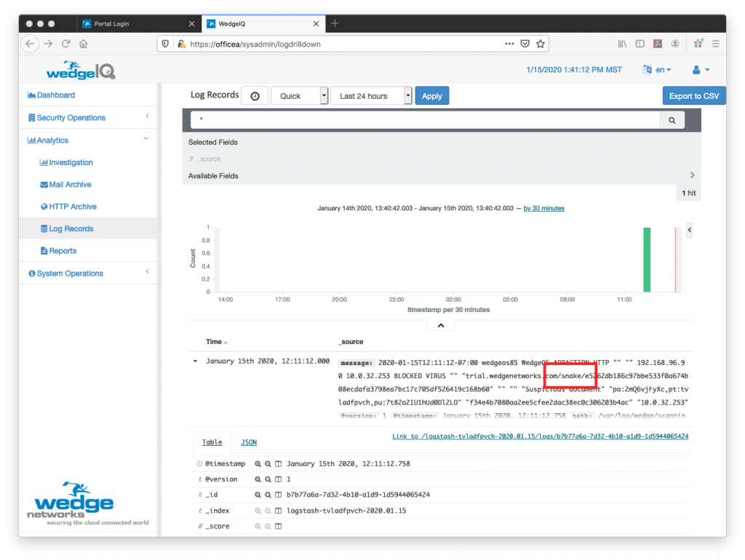Filter for value on _score row
The width and height of the screenshot is (745, 560).
click(258, 526)
